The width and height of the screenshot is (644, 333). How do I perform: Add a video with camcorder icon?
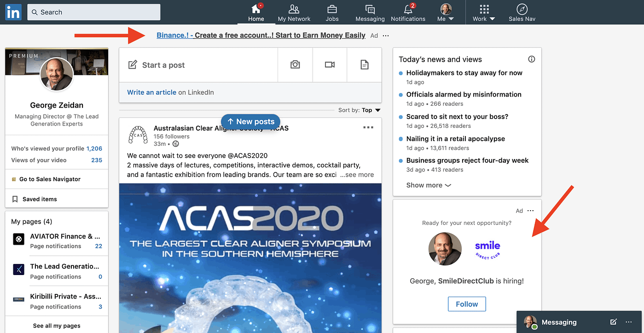coord(330,65)
